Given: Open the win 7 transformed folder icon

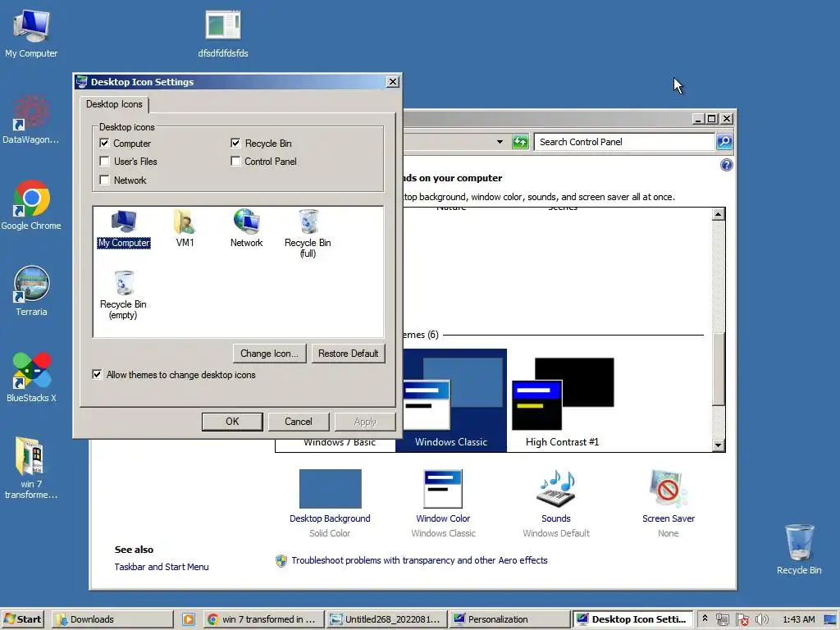Looking at the screenshot, I should 31,468.
